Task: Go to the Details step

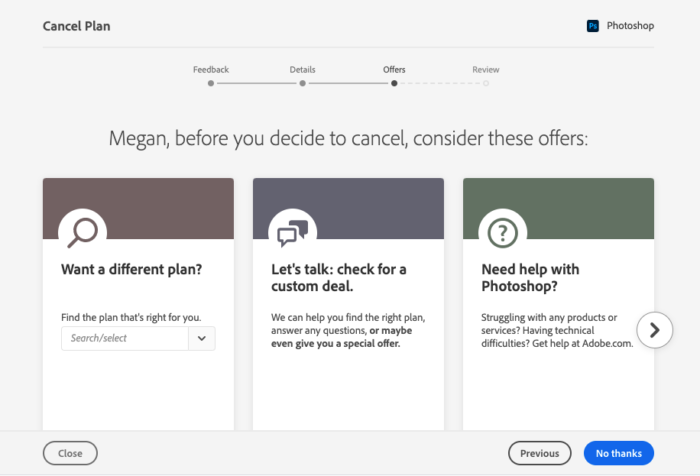Action: click(x=302, y=70)
